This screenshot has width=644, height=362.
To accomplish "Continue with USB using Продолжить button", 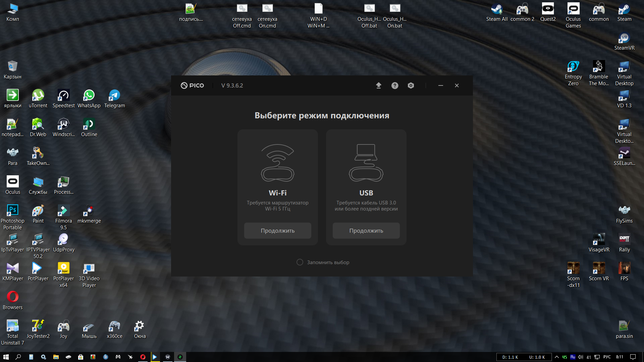I will point(366,231).
